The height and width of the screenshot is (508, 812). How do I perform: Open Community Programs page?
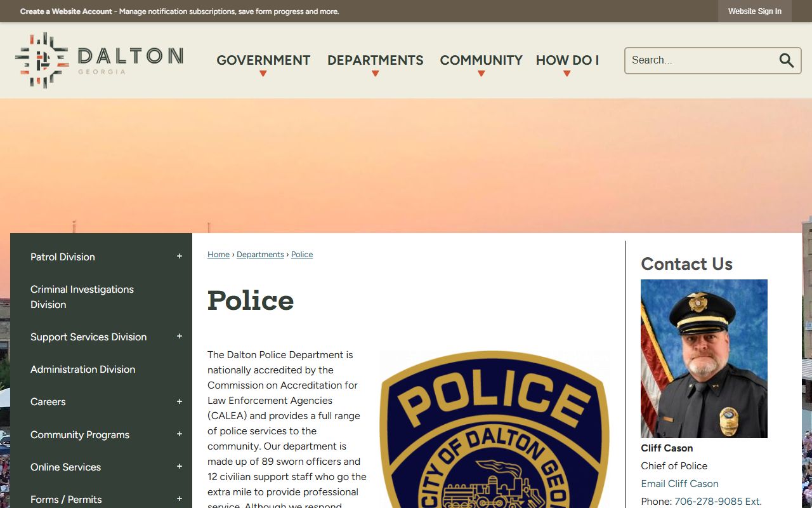(x=80, y=434)
